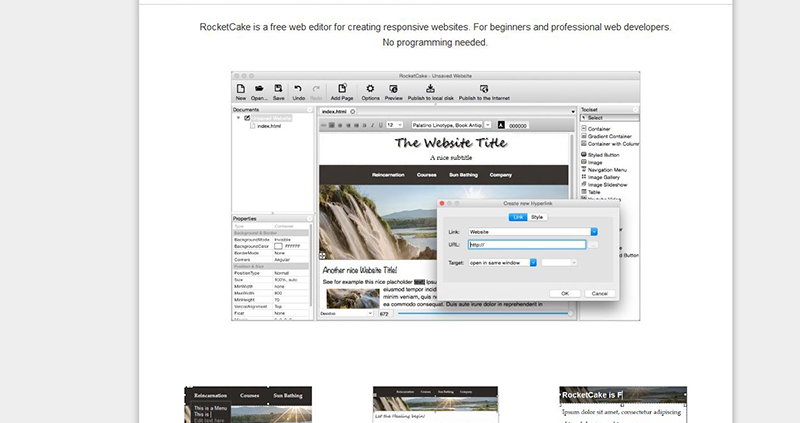Select the Gradient Container tool
The height and width of the screenshot is (423, 800).
point(609,136)
